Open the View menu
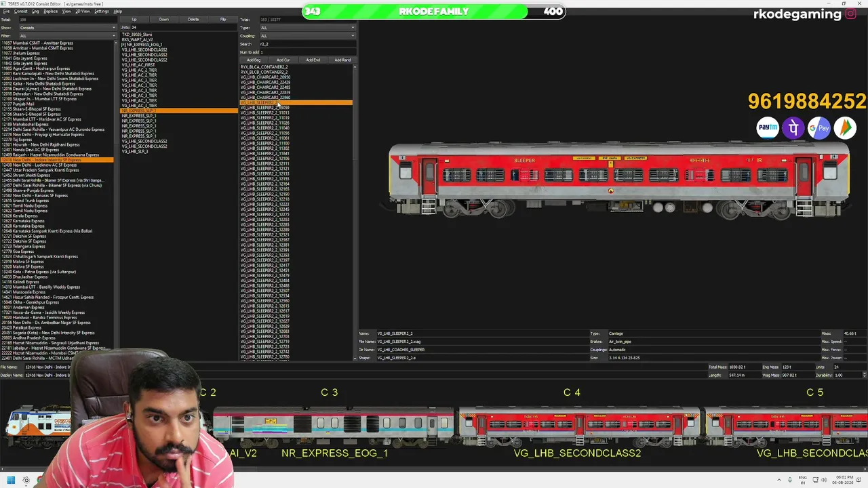The image size is (868, 488). pyautogui.click(x=66, y=12)
